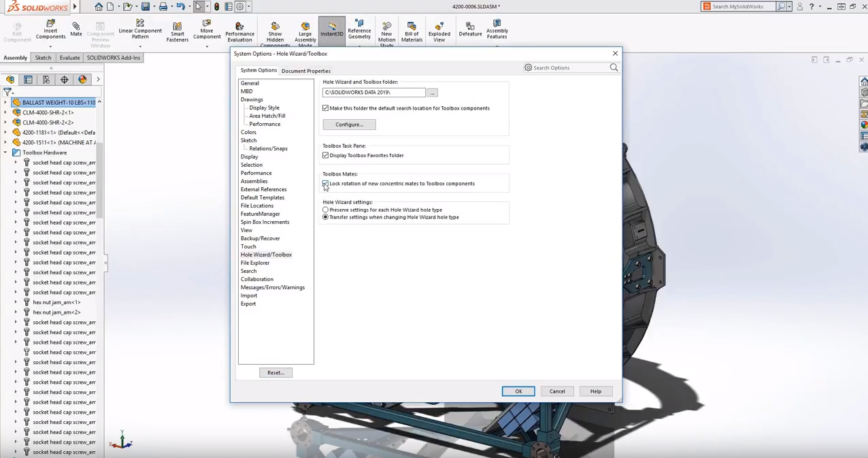Click the Reset... button

[x=276, y=373]
